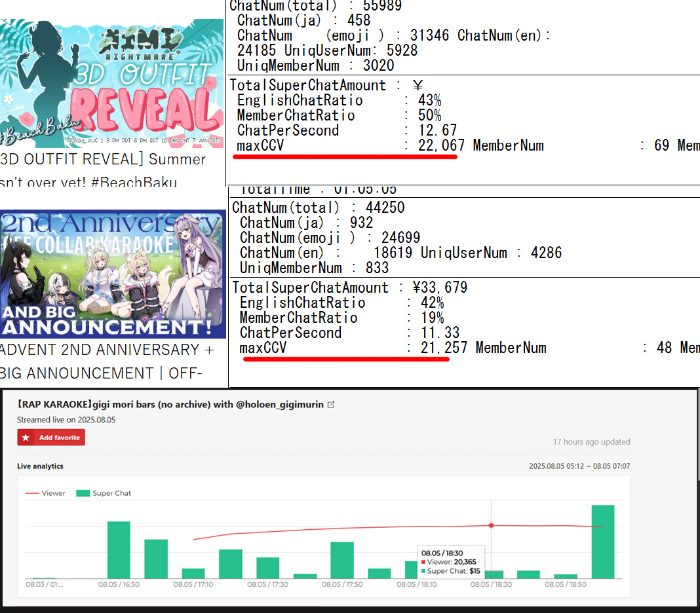
Task: Click the '08.05 / 17:10' axis label
Action: click(x=193, y=584)
